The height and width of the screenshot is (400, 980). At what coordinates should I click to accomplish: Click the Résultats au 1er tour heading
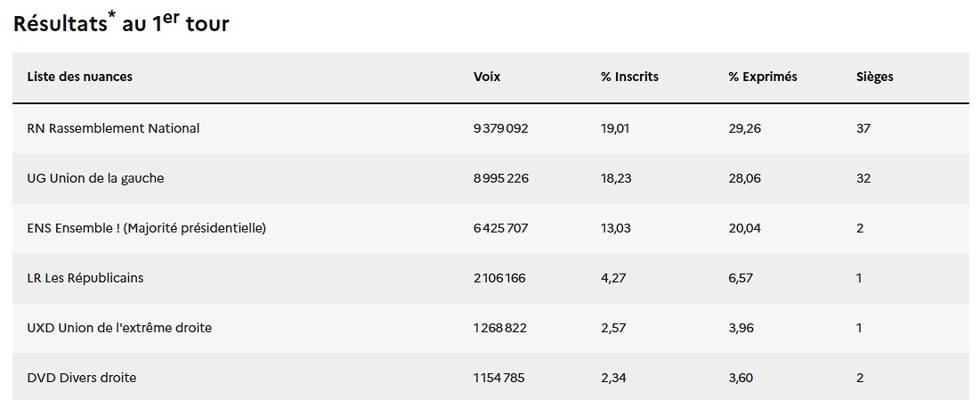[x=121, y=24]
